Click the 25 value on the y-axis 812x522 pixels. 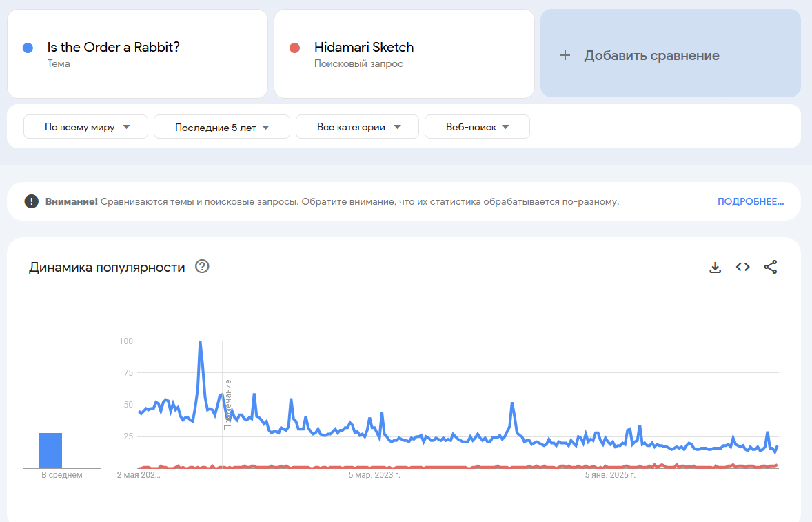point(128,436)
